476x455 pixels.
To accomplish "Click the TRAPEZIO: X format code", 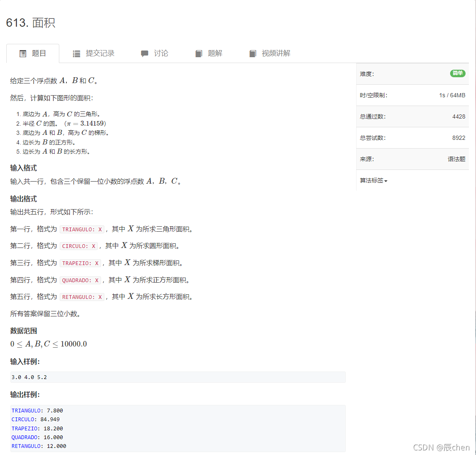I will 81,263.
